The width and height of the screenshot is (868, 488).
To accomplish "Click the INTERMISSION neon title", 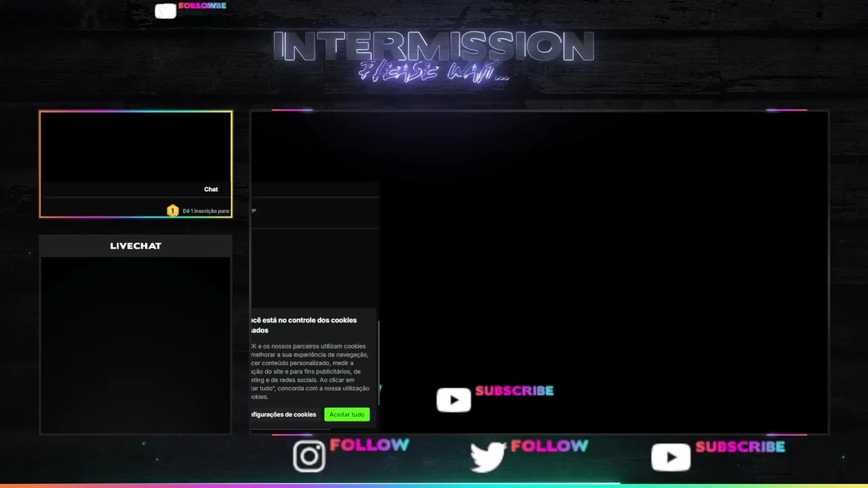I will pos(434,47).
